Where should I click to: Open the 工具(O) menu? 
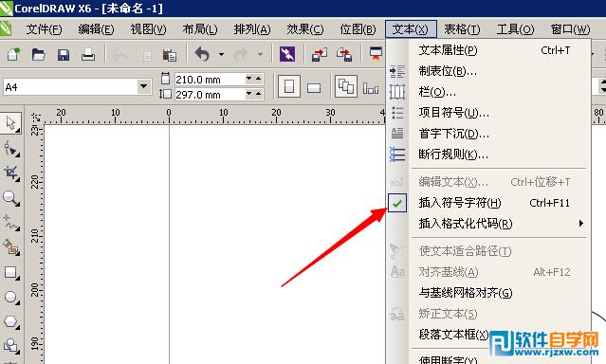(515, 29)
